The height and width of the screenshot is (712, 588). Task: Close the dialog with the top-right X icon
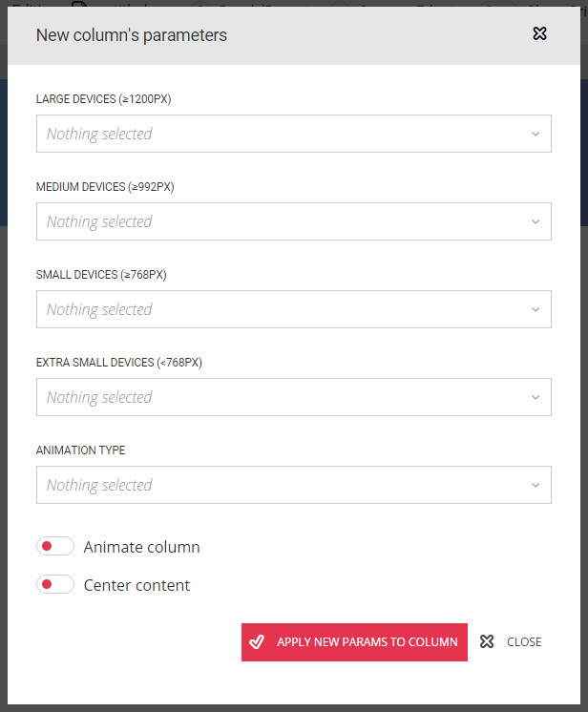pos(539,34)
